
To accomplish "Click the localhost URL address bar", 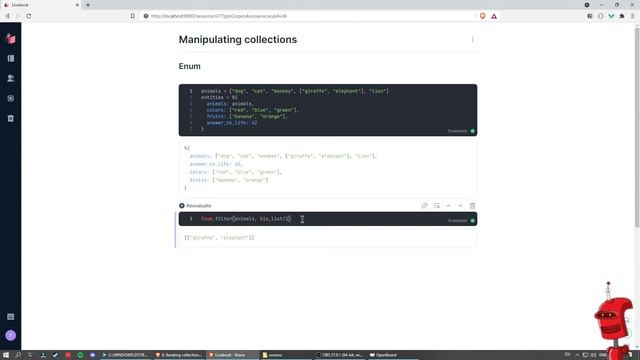I will [308, 16].
